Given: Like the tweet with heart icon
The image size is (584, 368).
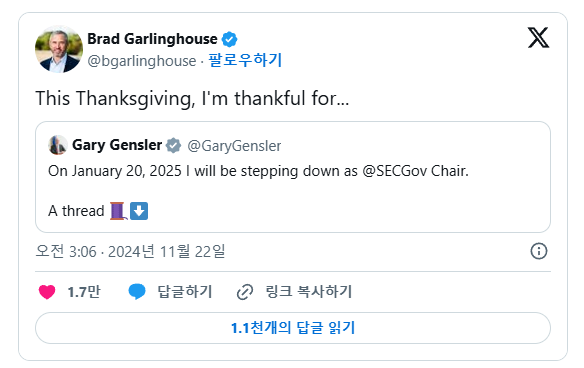Looking at the screenshot, I should tap(47, 292).
